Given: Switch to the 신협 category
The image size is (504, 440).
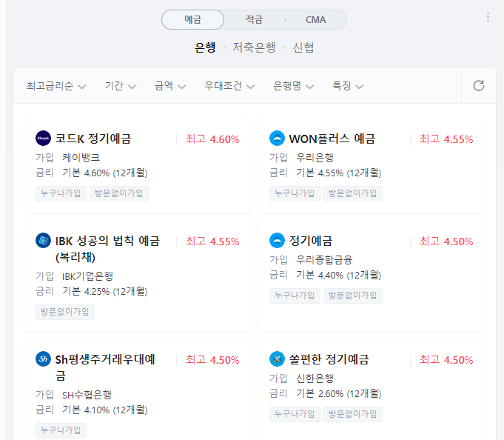Looking at the screenshot, I should 303,47.
